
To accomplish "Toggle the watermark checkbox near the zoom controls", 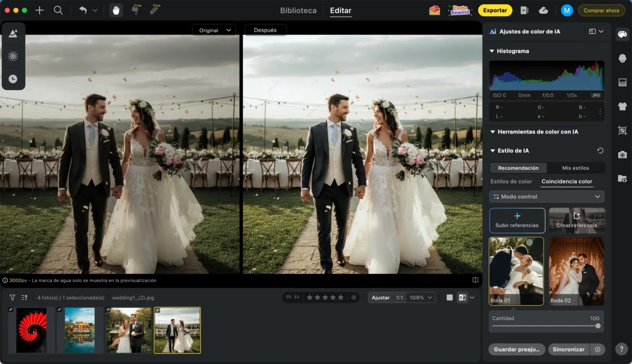I will click(449, 297).
